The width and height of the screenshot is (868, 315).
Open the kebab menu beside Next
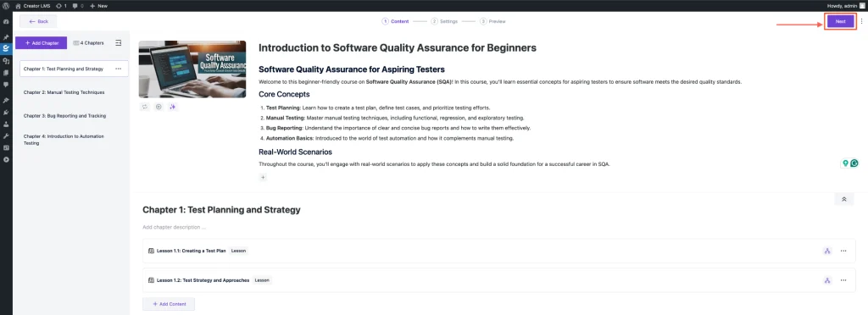coord(861,21)
